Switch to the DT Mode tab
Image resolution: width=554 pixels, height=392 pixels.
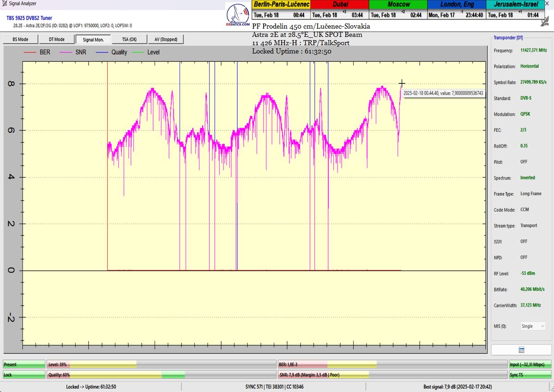[x=56, y=40]
